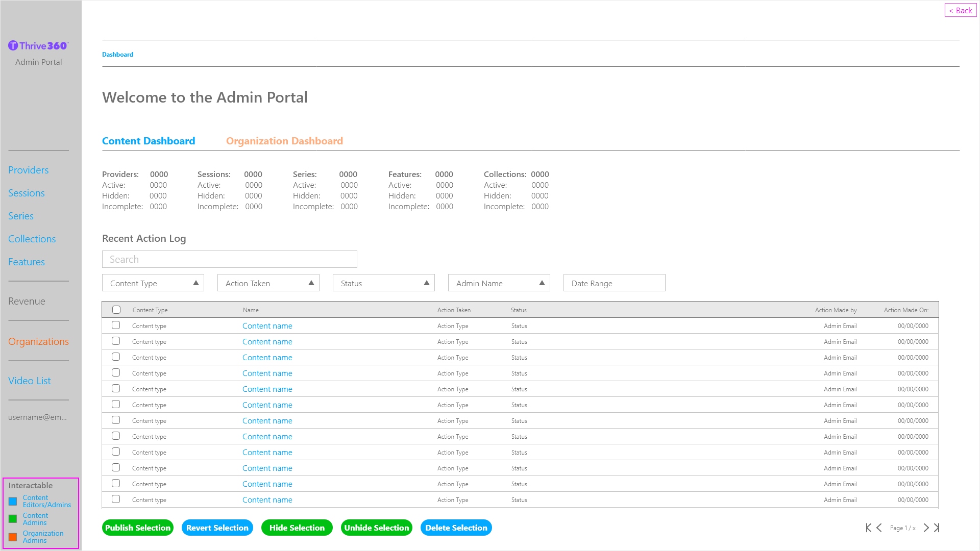This screenshot has width=980, height=551.
Task: Switch to the Organization Dashboard tab
Action: click(284, 141)
